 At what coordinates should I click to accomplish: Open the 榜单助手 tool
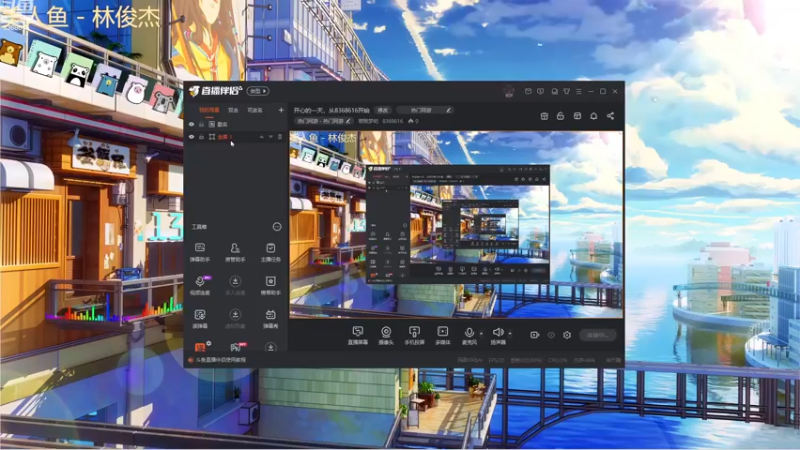(x=270, y=285)
